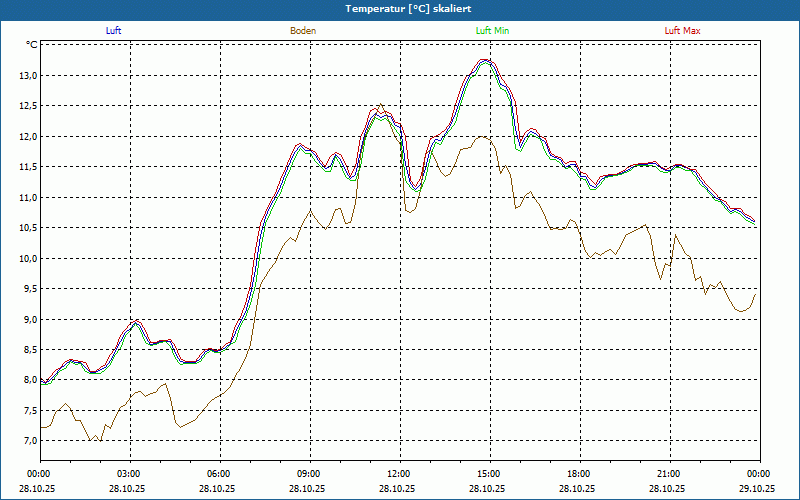Click the chart title Temperatur [°C] skaliert

400,8
